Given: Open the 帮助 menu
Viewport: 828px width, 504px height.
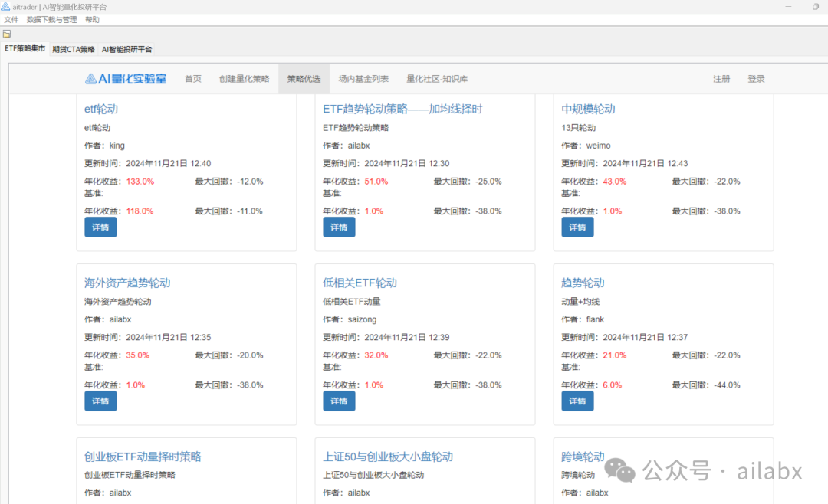Looking at the screenshot, I should point(93,19).
